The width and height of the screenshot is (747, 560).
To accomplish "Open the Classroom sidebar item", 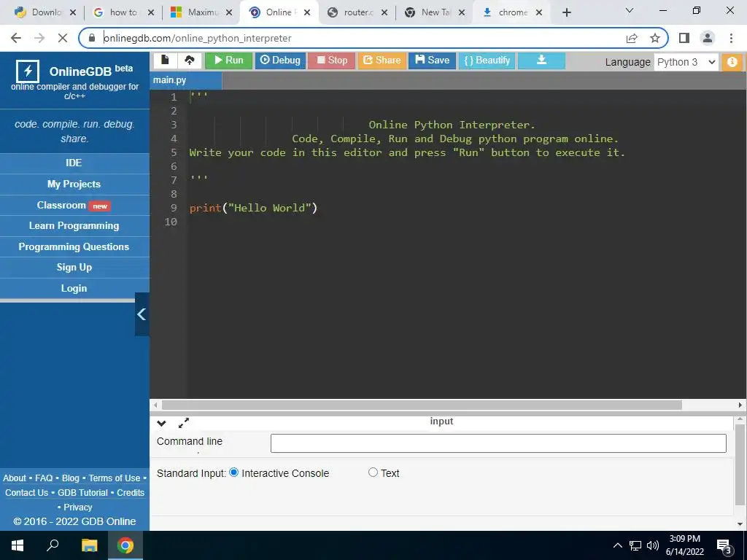I will point(74,205).
